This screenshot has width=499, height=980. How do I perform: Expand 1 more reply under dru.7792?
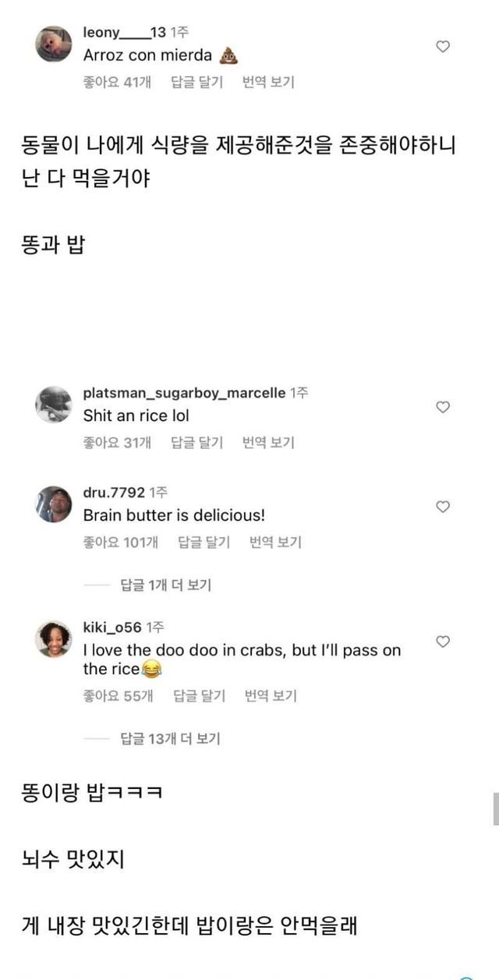165,585
